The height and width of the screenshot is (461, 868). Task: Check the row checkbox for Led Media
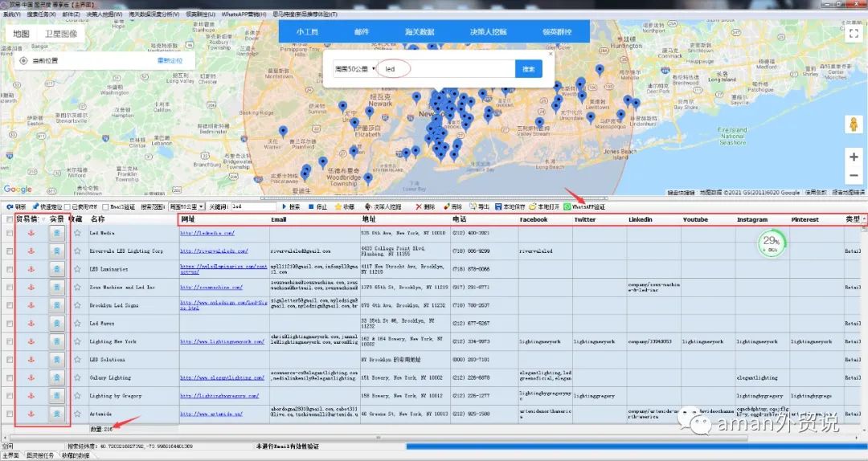coord(10,233)
